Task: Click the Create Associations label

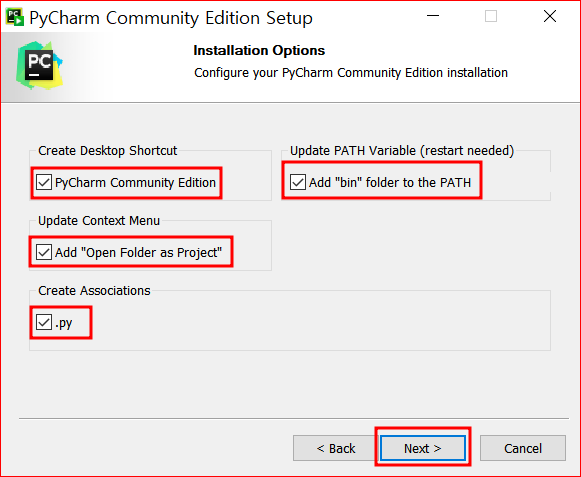Action: 94,291
